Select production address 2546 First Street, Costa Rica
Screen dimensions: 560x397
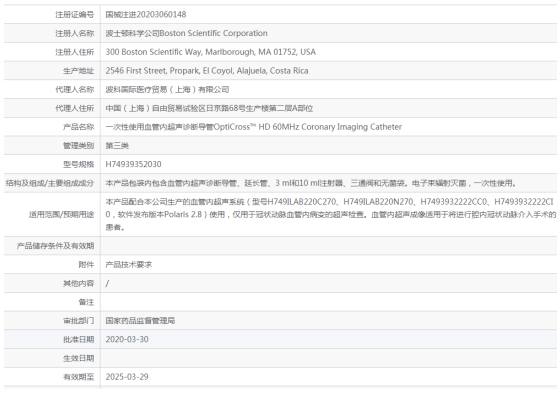(x=207, y=71)
